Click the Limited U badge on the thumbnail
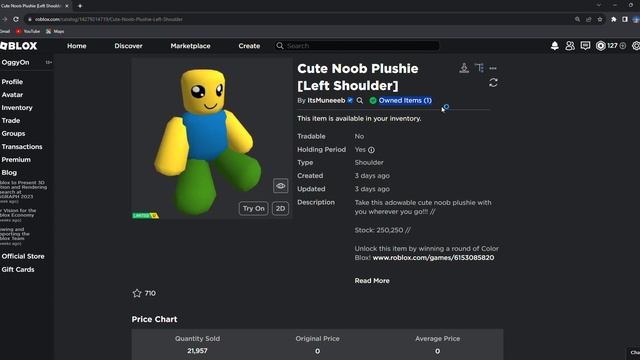The image size is (640, 360). [145, 216]
